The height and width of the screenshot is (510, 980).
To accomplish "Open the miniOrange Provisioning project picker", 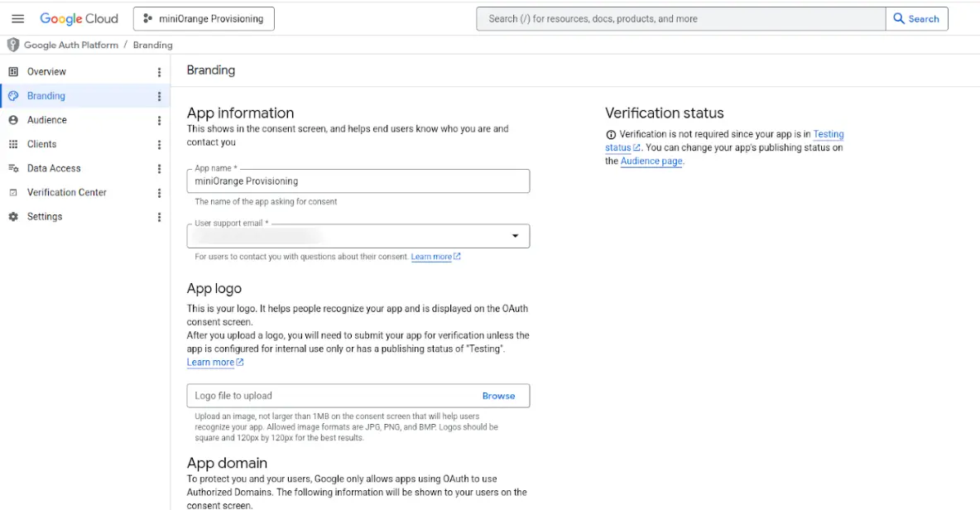I will pos(204,19).
